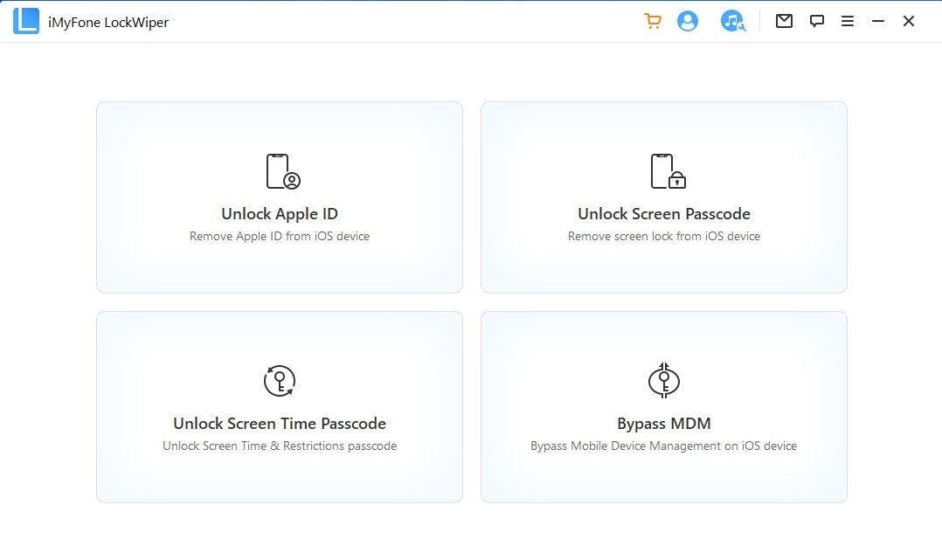Click 'Bypass Mobile Device Management on iOS device'
Viewport: 942px width, 560px height.
[664, 446]
